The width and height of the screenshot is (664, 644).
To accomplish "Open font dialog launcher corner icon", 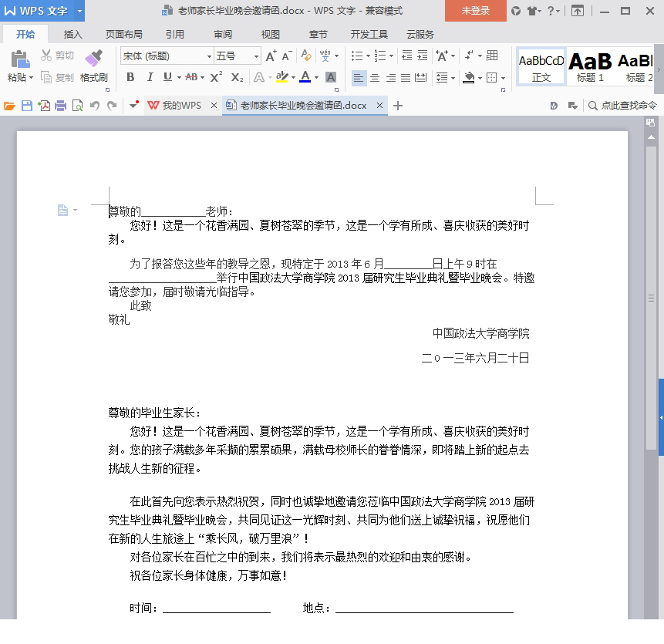I will [x=337, y=89].
